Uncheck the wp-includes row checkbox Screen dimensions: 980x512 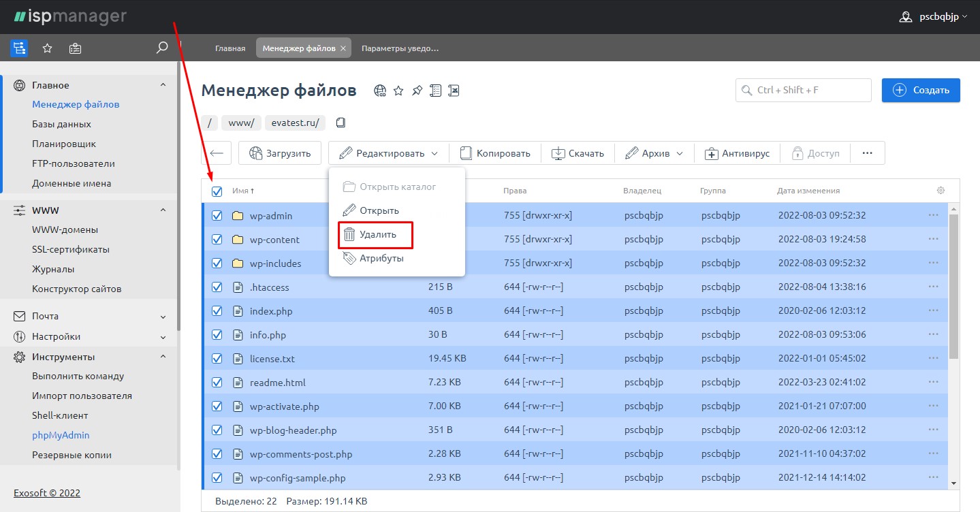217,263
